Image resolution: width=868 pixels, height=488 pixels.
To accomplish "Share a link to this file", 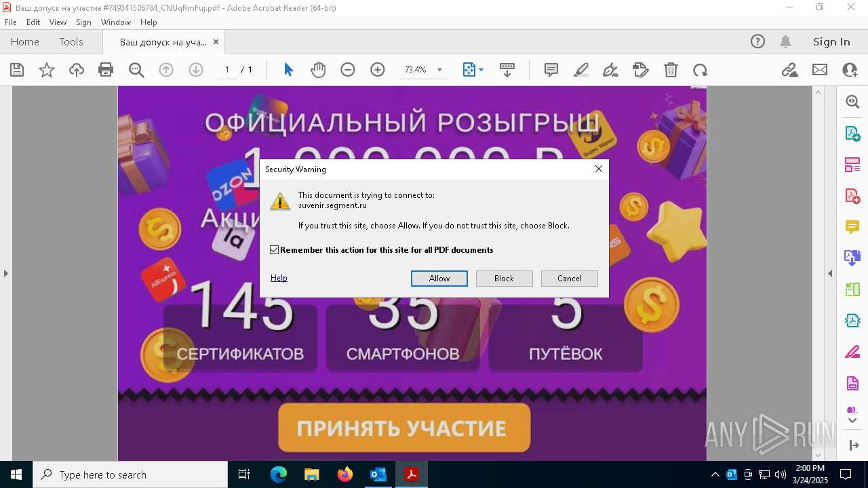I will click(790, 70).
